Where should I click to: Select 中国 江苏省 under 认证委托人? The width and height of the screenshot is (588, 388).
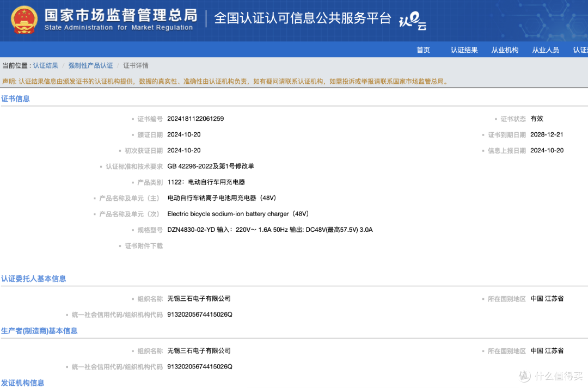coord(547,298)
